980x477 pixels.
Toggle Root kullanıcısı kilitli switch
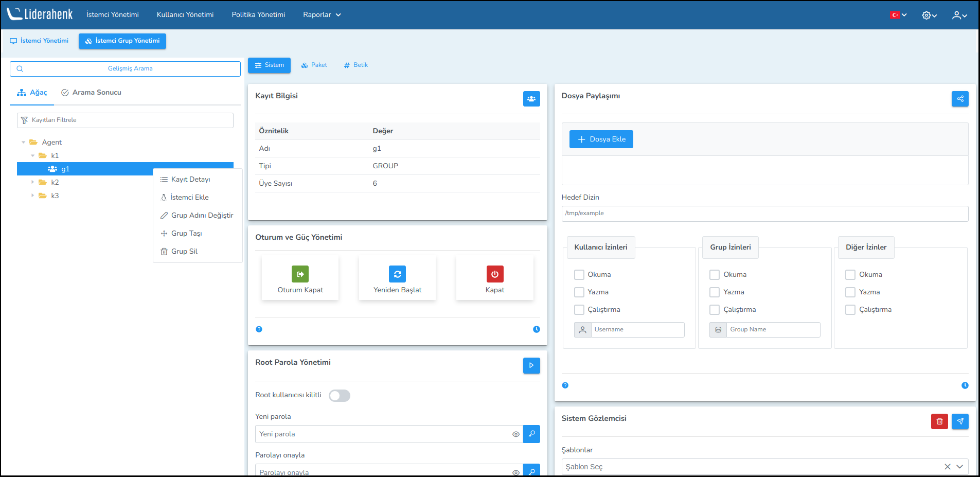(340, 396)
